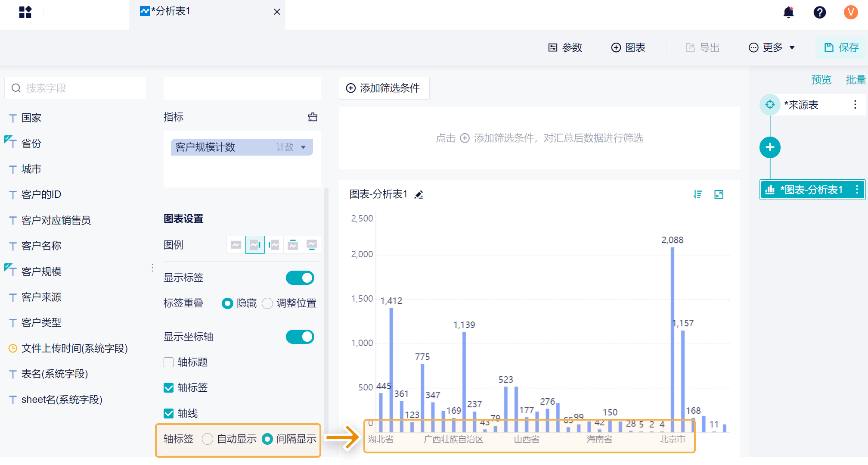
Task: Toggle the 显示坐标轴 switch
Action: 300,337
